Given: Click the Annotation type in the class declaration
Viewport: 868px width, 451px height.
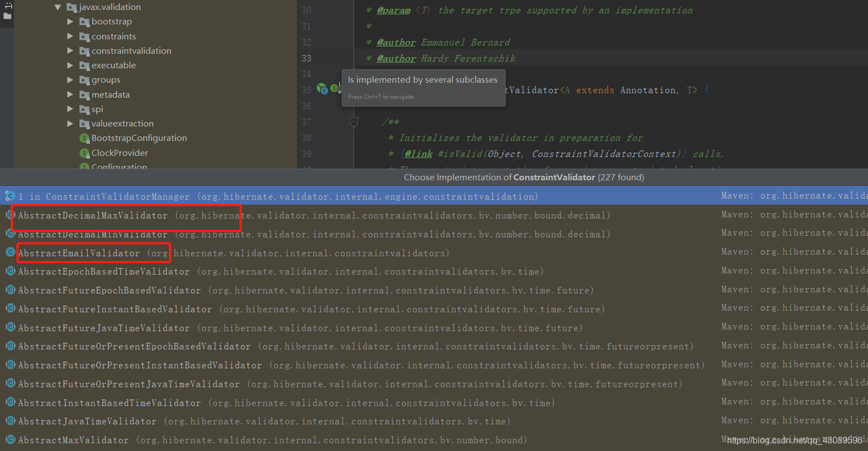Looking at the screenshot, I should coord(648,90).
